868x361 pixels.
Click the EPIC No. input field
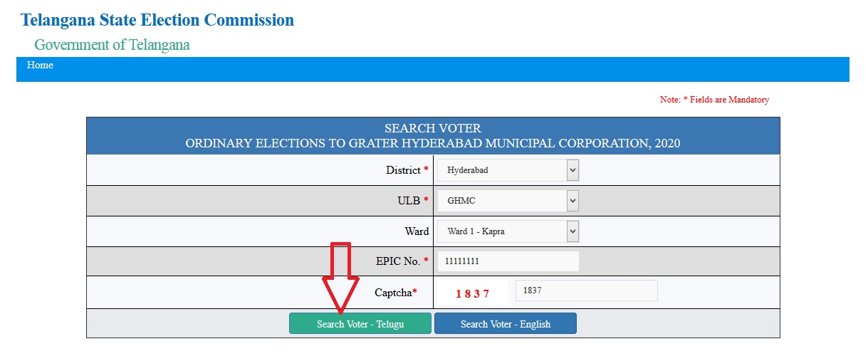pos(508,261)
